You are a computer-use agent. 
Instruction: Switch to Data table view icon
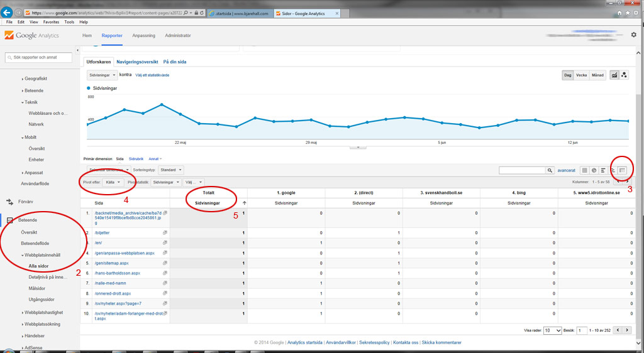[x=584, y=170]
